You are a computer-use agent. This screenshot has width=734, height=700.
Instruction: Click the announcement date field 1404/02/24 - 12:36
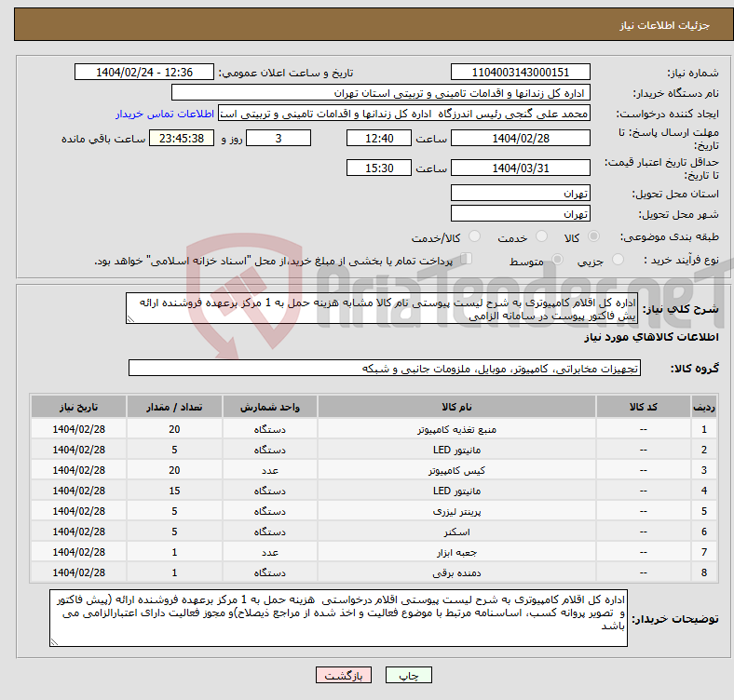click(144, 72)
